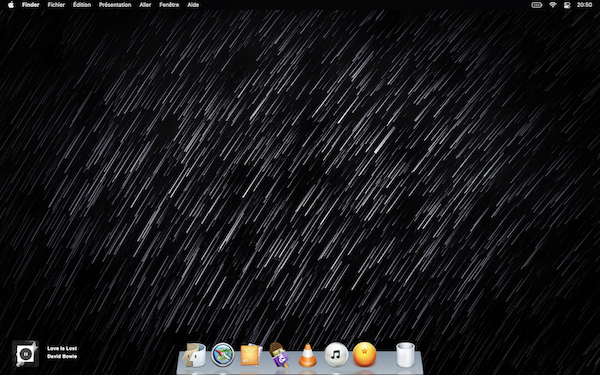Open the Fichier menu
Image resolution: width=600 pixels, height=375 pixels.
pyautogui.click(x=56, y=5)
